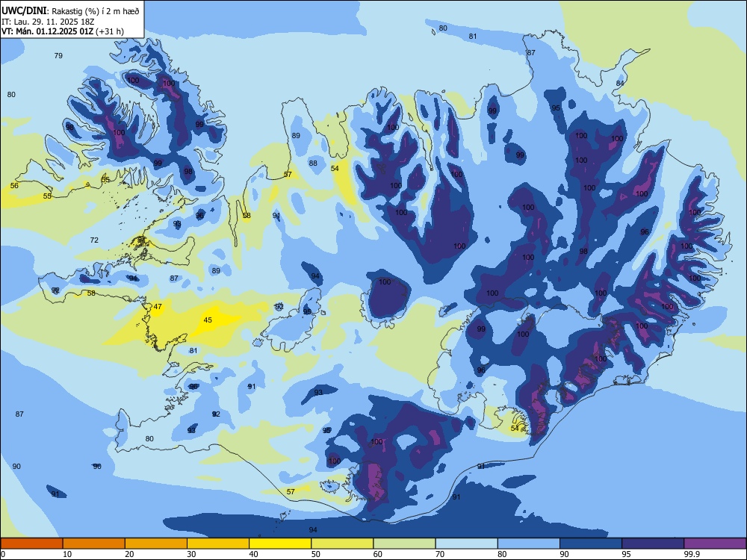Click the dark orange 0-10 legend swatch
Image resolution: width=747 pixels, height=560 pixels.
pos(31,544)
